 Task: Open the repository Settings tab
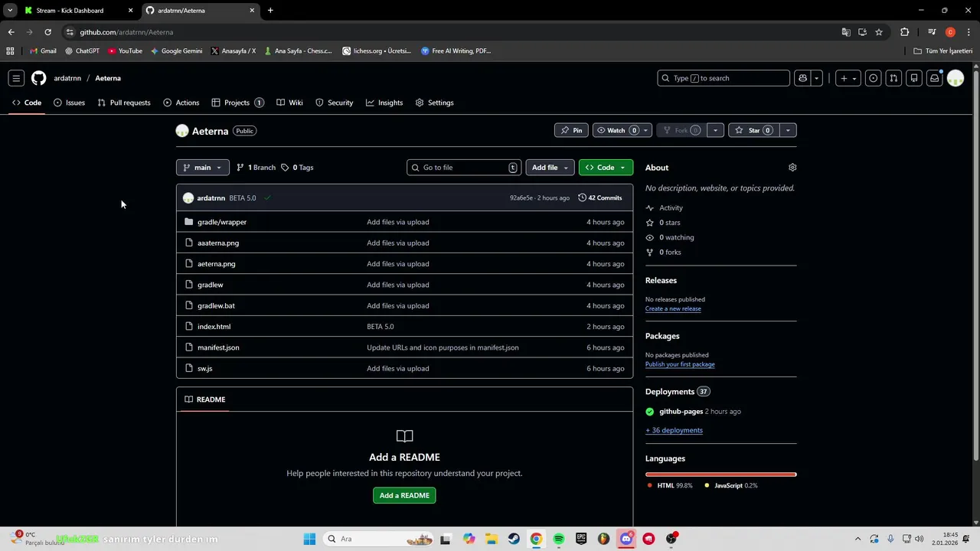tap(434, 103)
